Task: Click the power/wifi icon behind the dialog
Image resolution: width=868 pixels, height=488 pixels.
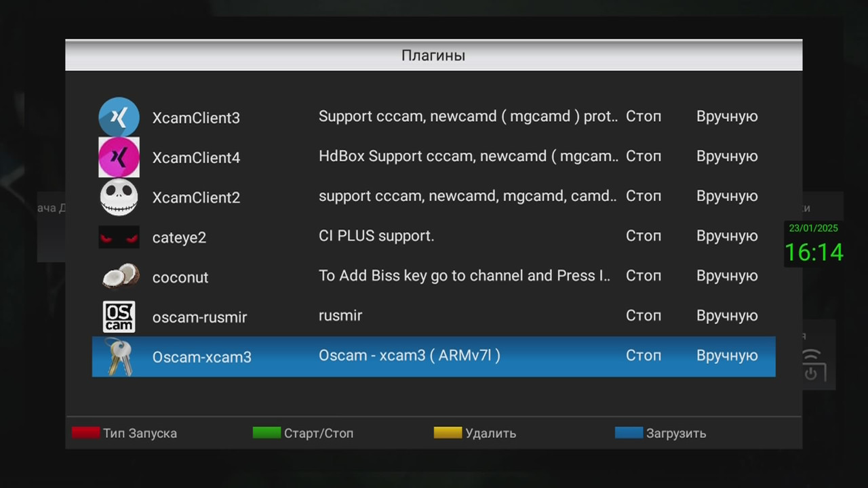Action: (x=812, y=365)
